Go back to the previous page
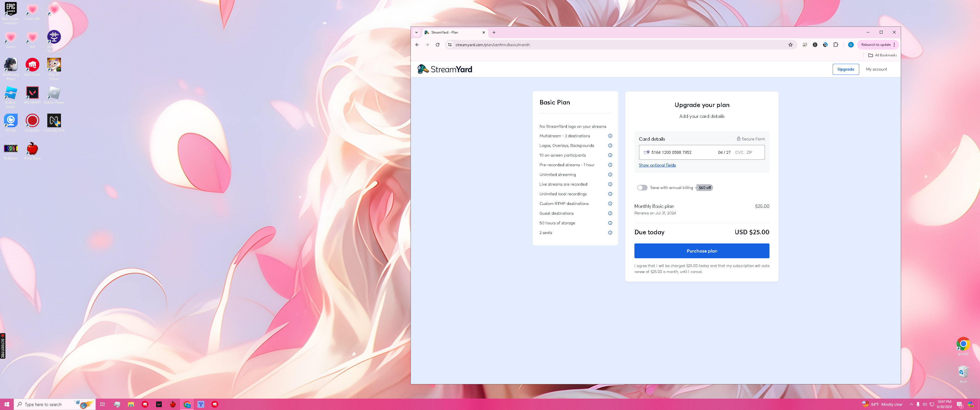 (x=417, y=45)
